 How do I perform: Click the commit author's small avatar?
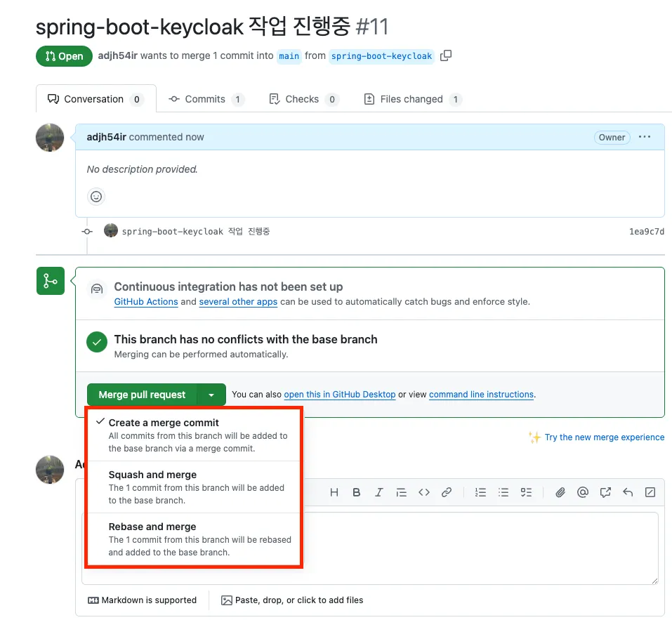pyautogui.click(x=111, y=230)
